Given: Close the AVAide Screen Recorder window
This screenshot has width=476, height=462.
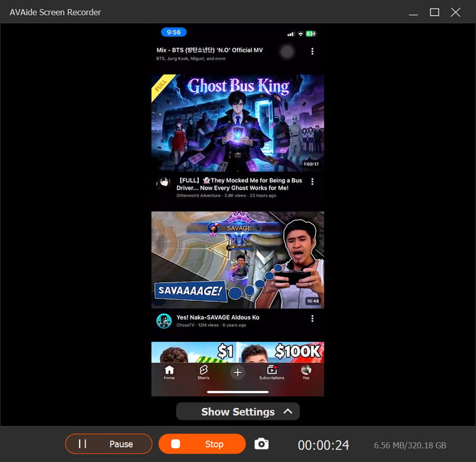Looking at the screenshot, I should point(456,13).
